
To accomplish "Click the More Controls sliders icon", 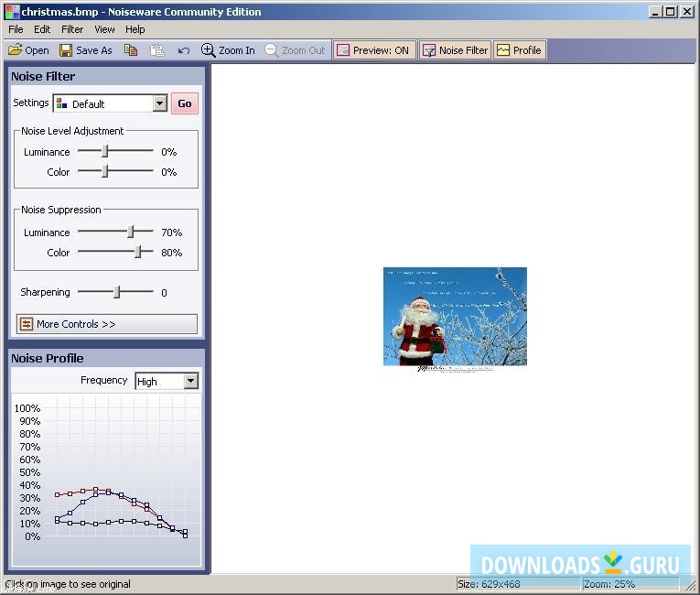I will (x=27, y=324).
